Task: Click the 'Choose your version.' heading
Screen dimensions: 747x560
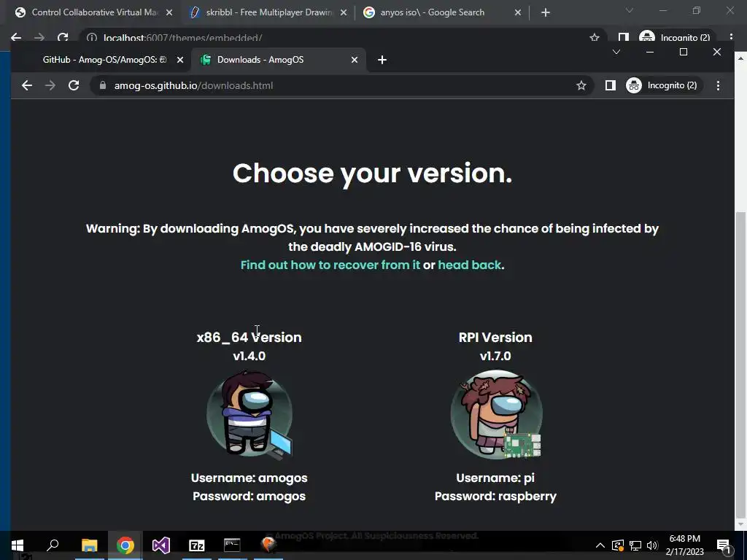Action: tap(373, 173)
